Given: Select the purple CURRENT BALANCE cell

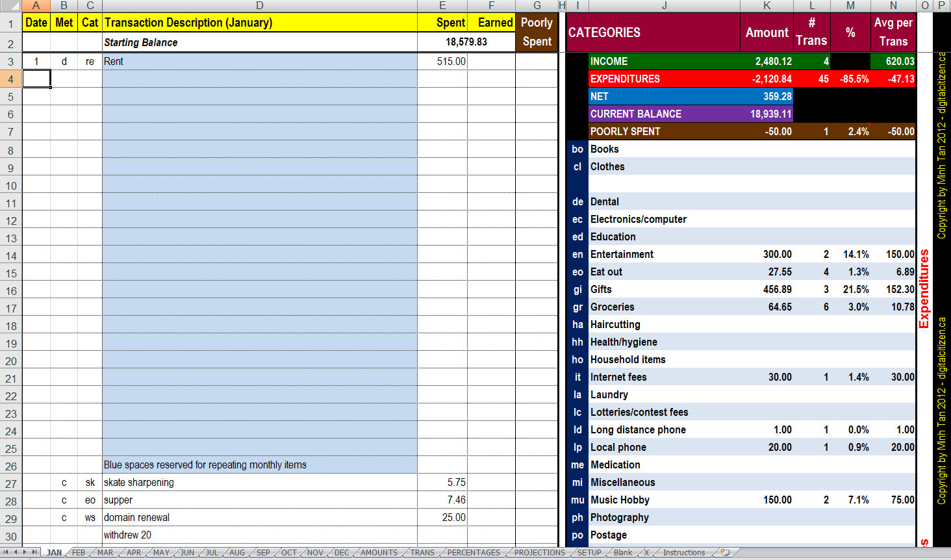Looking at the screenshot, I should tap(664, 114).
